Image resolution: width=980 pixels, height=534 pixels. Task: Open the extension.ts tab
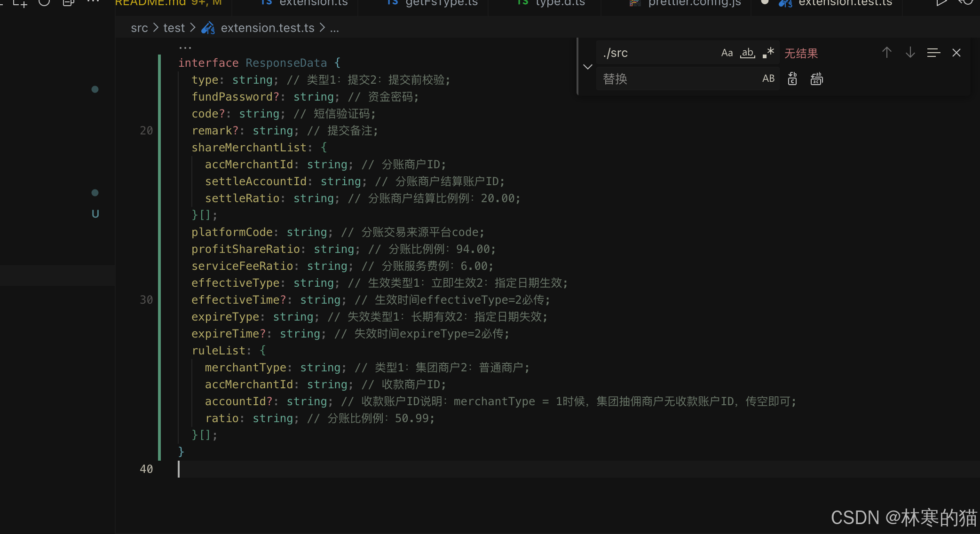(x=313, y=4)
